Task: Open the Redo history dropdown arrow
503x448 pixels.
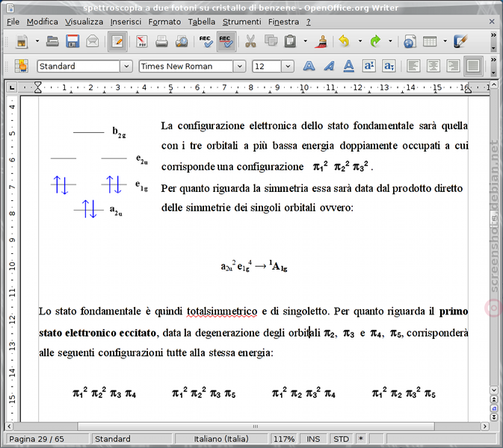Action: 390,41
